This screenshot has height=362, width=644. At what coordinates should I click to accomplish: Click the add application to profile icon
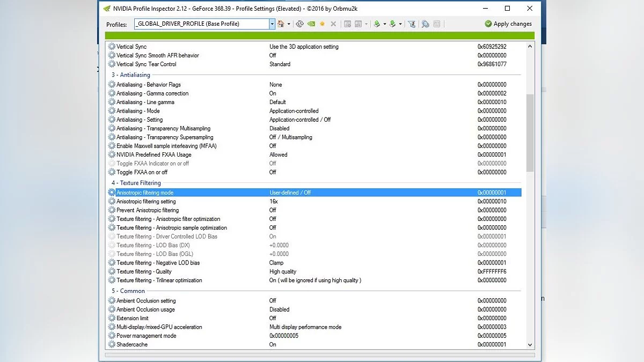(x=347, y=24)
